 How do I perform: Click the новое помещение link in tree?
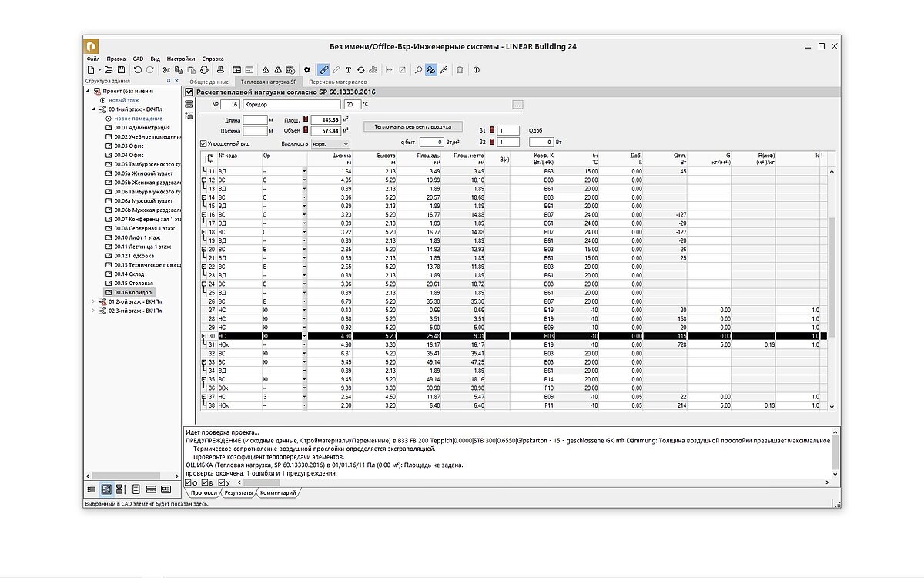[x=139, y=119]
